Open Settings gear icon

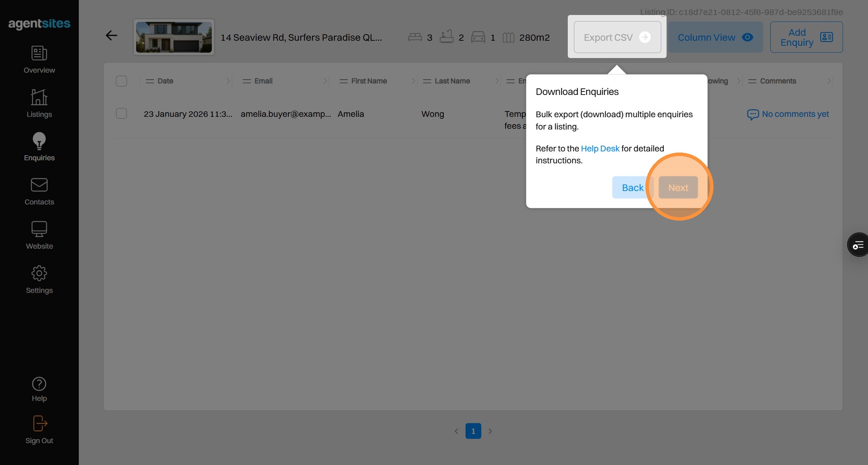point(39,273)
